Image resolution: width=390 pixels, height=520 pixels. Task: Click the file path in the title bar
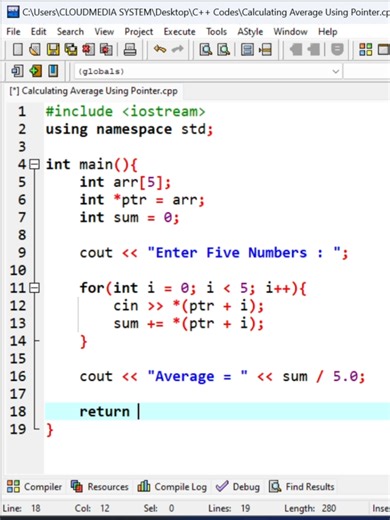206,12
